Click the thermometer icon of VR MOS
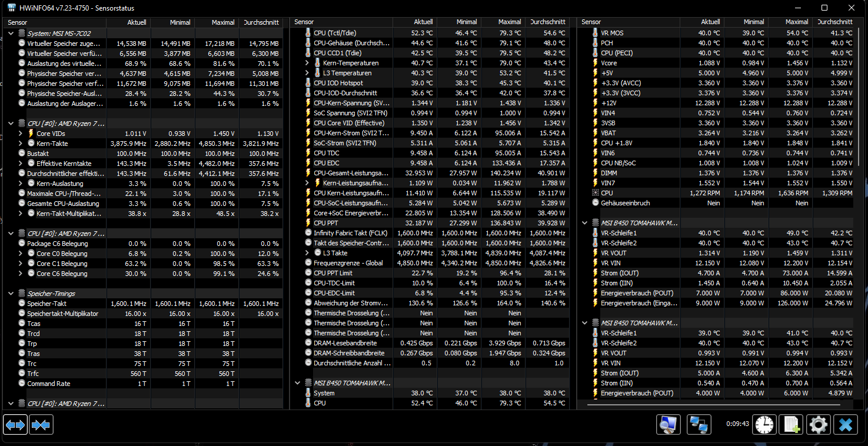 pos(595,33)
